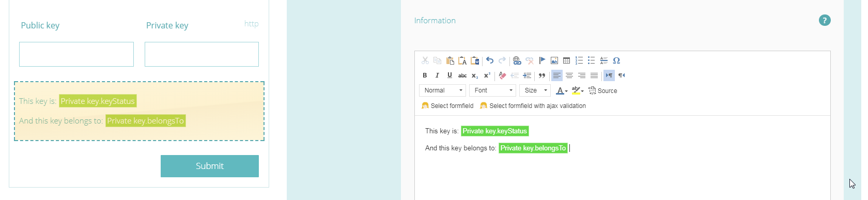Click the Cut icon in editor toolbar
Screen dimensions: 868x200
coord(425,60)
